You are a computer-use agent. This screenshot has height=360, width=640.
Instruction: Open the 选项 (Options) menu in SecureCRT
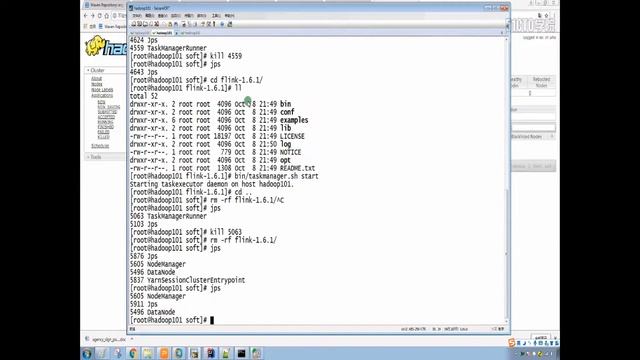point(176,16)
